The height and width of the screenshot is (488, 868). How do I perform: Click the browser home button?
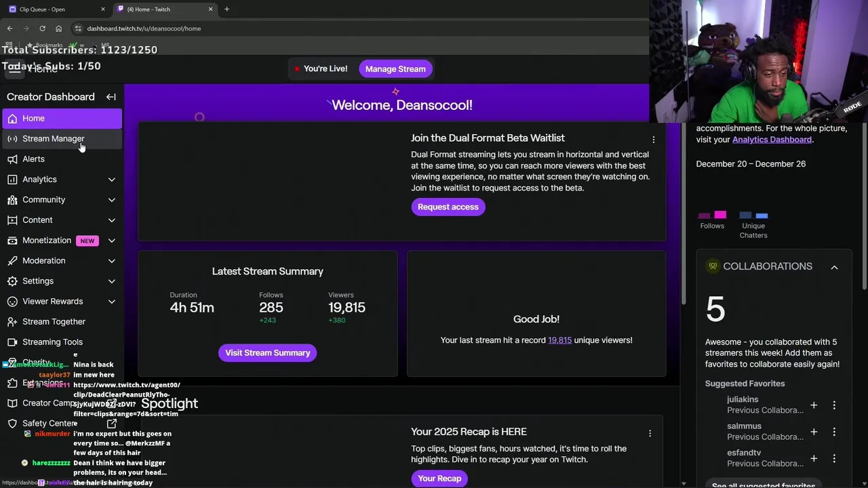click(58, 28)
